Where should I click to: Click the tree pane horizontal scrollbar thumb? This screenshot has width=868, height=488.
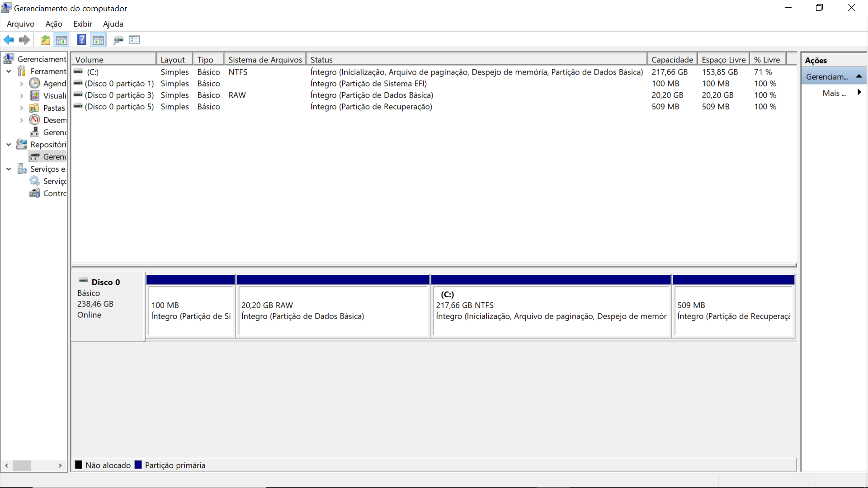point(22,465)
